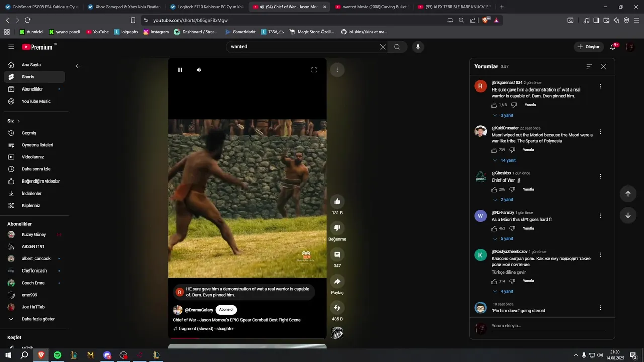Go to previous Short with up arrow
This screenshot has width=644, height=362.
pos(628,194)
